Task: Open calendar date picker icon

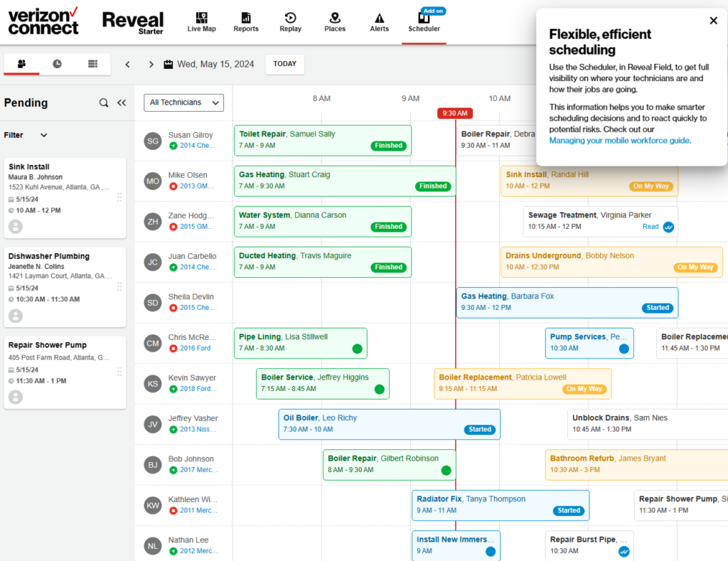Action: point(168,64)
